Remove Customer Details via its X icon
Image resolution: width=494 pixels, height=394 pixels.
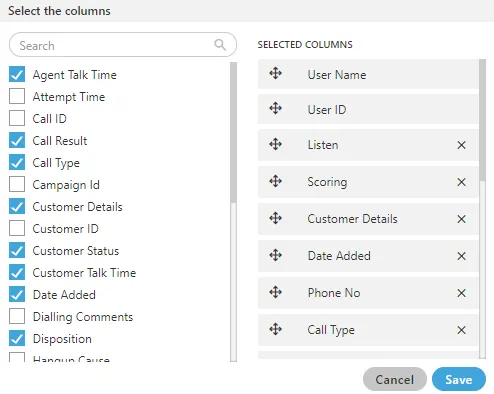[461, 219]
